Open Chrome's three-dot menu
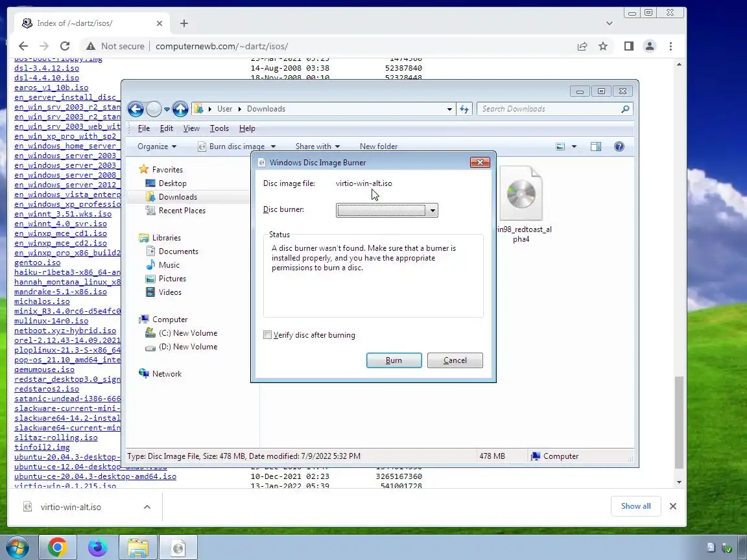Image resolution: width=747 pixels, height=560 pixels. [x=670, y=46]
